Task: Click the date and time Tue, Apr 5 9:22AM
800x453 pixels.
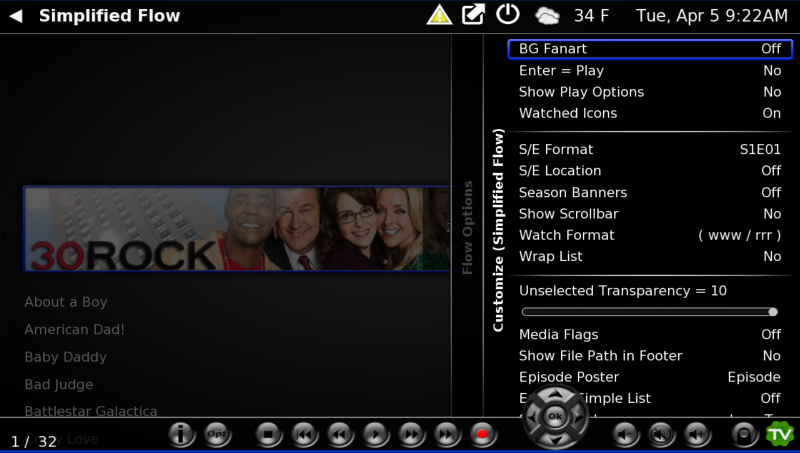Action: pyautogui.click(x=712, y=16)
